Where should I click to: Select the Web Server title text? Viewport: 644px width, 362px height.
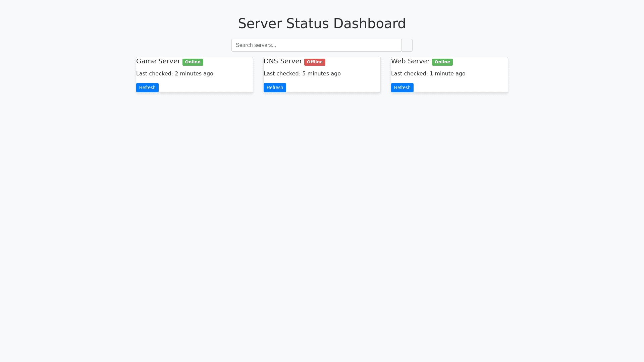pyautogui.click(x=410, y=61)
